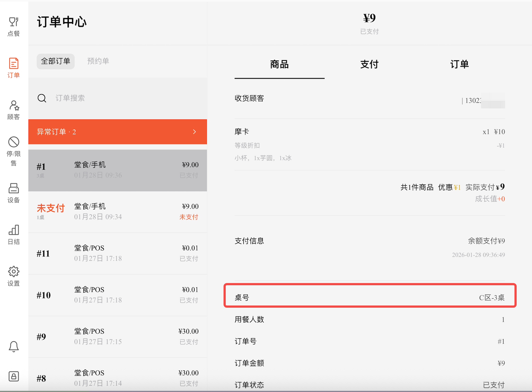Open the unpaid 未支付 order for table 1
532x392 pixels.
tap(118, 212)
